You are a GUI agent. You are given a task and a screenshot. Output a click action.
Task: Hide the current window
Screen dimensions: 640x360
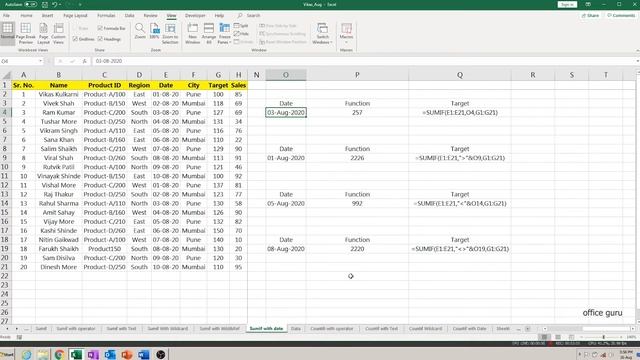(241, 33)
